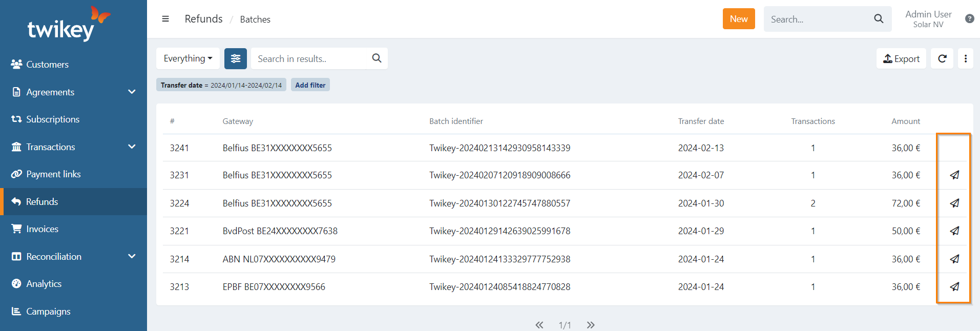Click the orange New button
The height and width of the screenshot is (331, 980).
[738, 19]
